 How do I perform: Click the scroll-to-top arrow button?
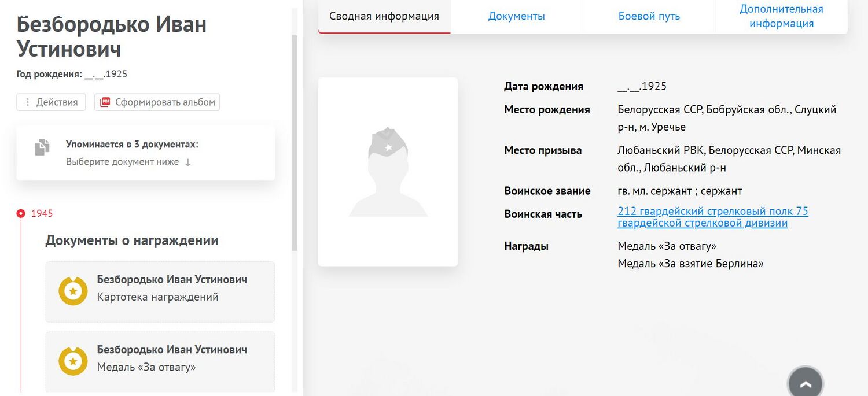point(805,383)
